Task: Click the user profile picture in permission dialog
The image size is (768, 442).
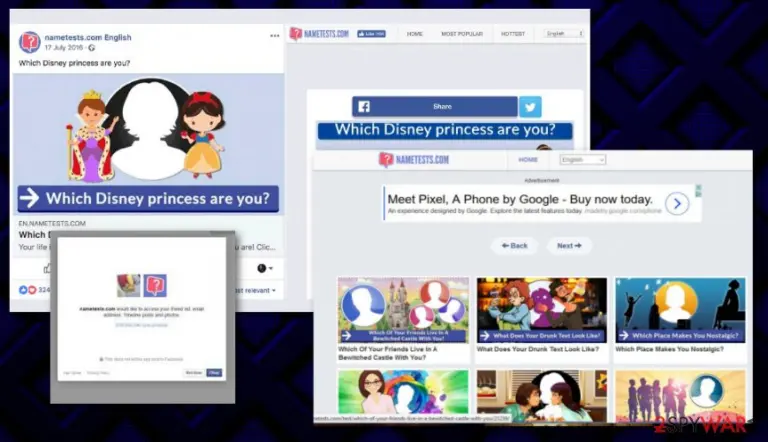Action: pos(128,285)
